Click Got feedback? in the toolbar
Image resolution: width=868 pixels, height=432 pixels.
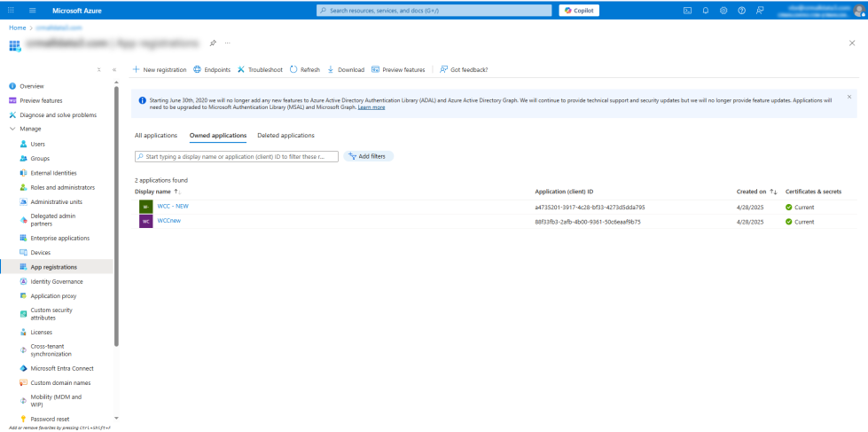[464, 70]
